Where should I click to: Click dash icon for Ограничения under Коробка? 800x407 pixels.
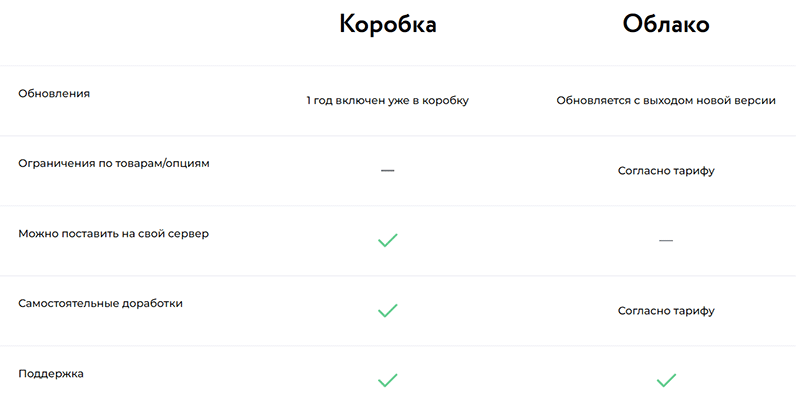[x=388, y=170]
